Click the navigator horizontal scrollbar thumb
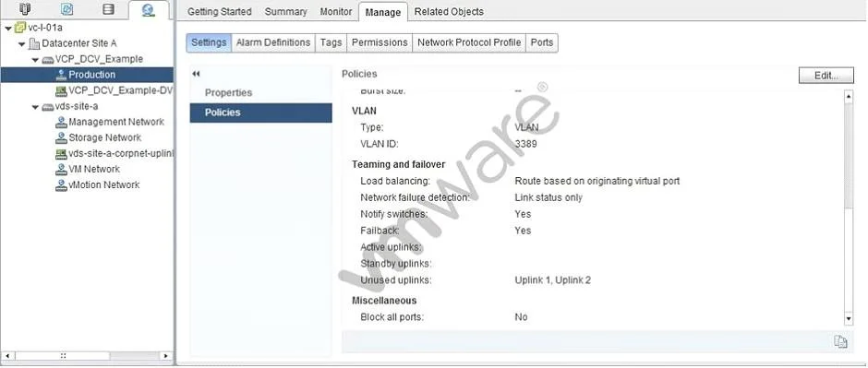 [63, 356]
